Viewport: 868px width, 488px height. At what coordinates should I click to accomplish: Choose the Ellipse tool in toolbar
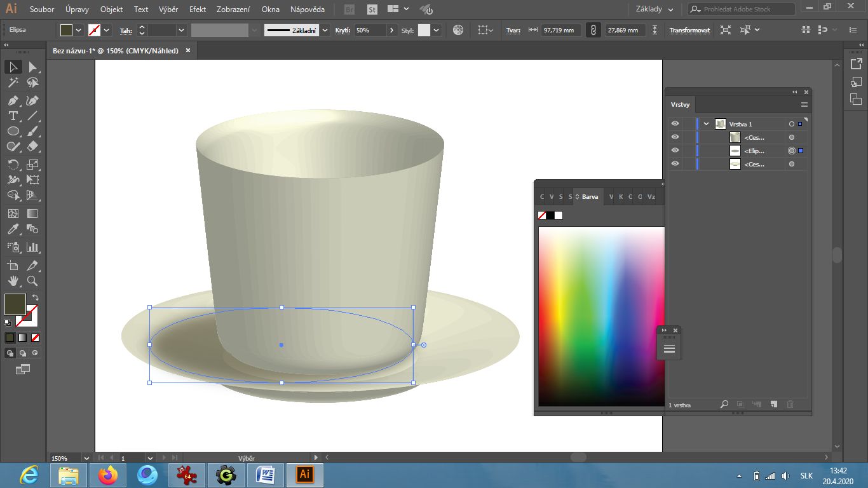coord(13,132)
